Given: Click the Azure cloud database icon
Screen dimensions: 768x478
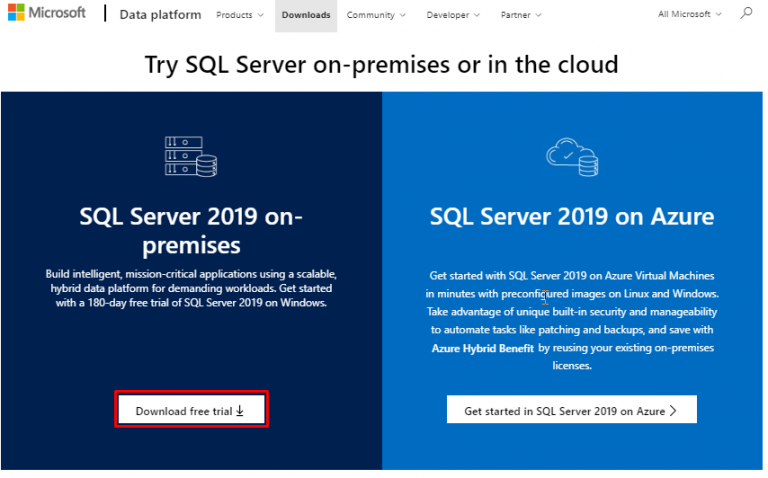Looking at the screenshot, I should coord(572,157).
